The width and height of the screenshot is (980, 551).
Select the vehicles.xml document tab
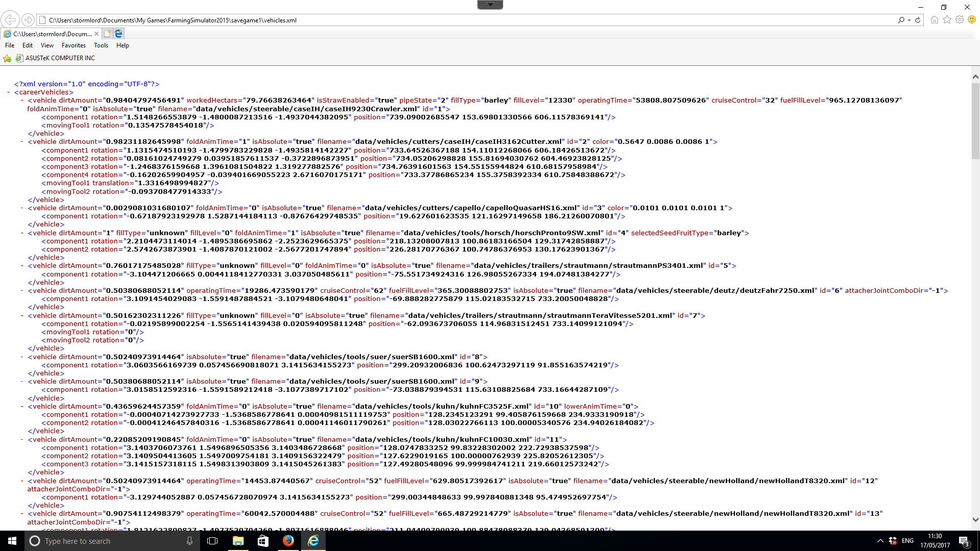click(52, 34)
